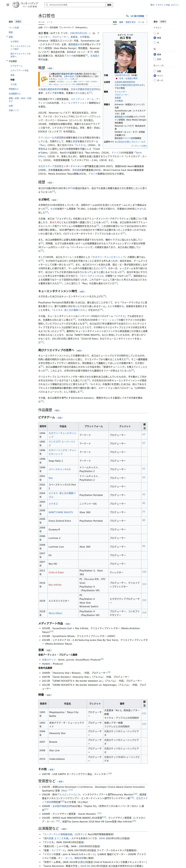Viewport: 186px width, 868px height.
Task: Go to 出演履歴など in the contents
Action: (x=15, y=94)
